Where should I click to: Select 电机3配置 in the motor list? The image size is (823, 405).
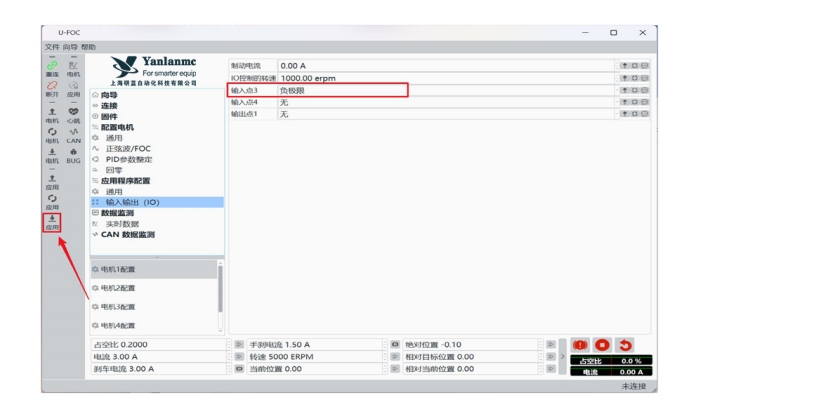[x=117, y=307]
